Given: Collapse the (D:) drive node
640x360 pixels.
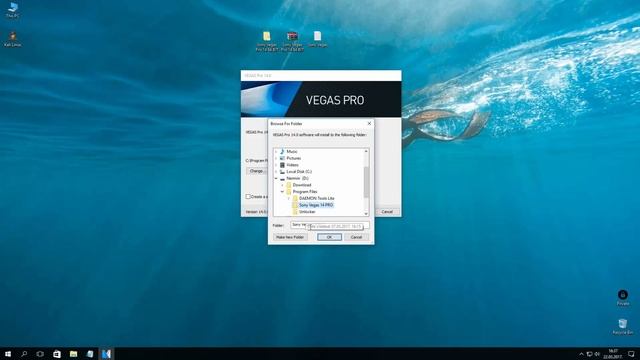Looking at the screenshot, I should (x=276, y=178).
